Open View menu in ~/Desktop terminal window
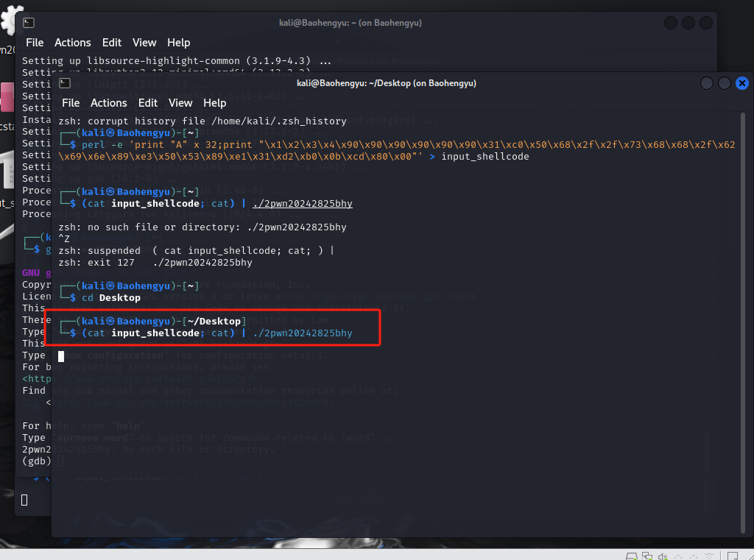This screenshot has width=754, height=560. click(180, 103)
